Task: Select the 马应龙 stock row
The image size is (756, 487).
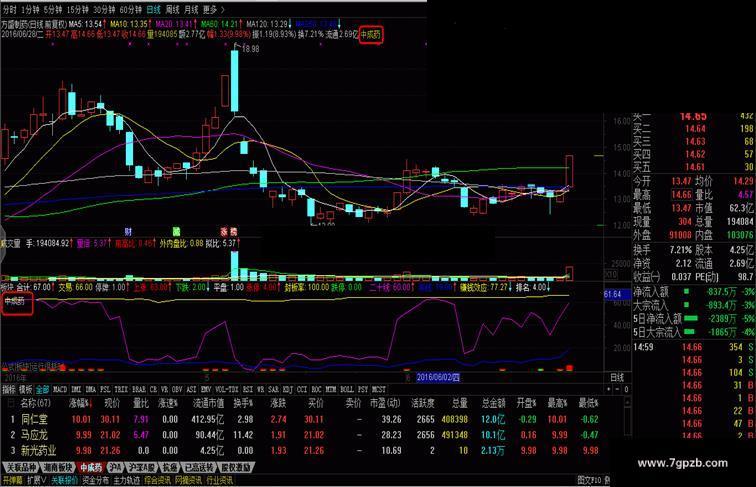Action: click(x=304, y=435)
